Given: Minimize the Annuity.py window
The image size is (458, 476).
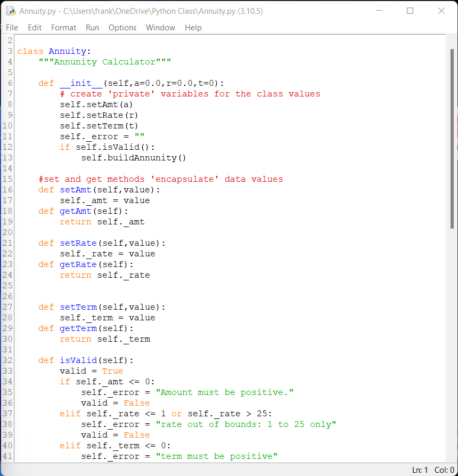Looking at the screenshot, I should point(379,11).
